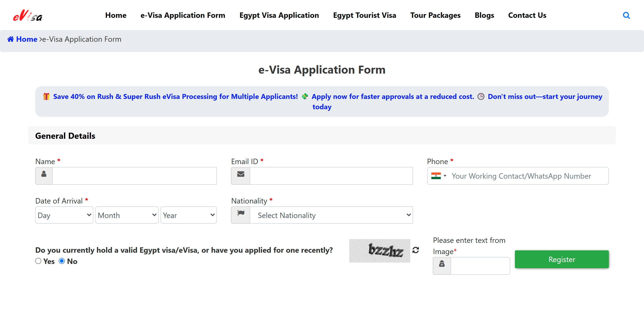Viewport: 644px width, 316px height.
Task: Select the No radio button
Action: tap(62, 261)
